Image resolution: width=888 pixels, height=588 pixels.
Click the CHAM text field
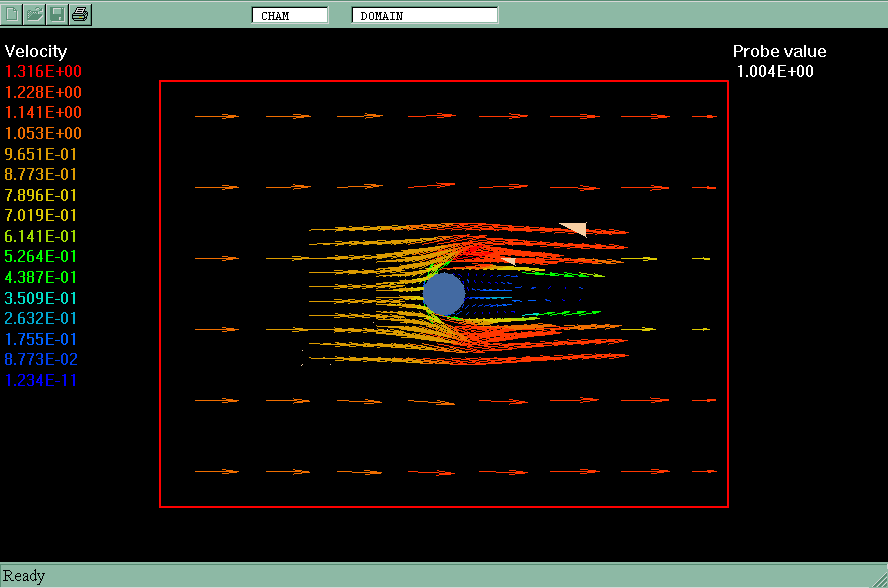pyautogui.click(x=289, y=15)
